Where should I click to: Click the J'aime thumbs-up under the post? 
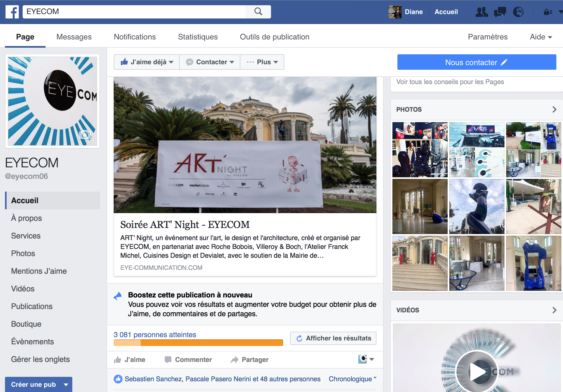point(130,360)
